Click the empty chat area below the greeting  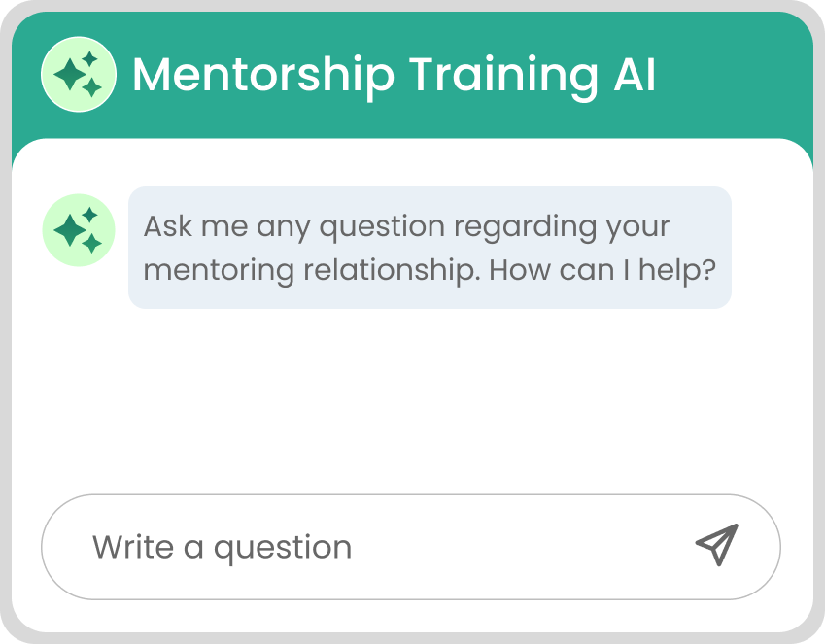click(412, 400)
